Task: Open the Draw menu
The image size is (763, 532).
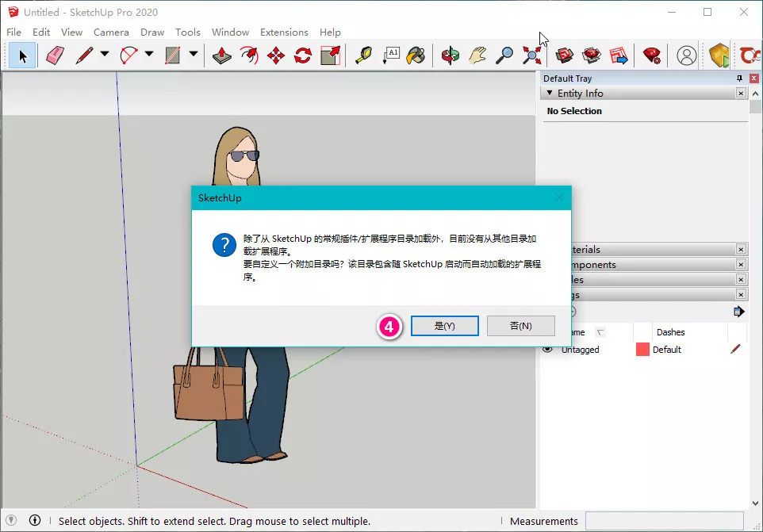Action: tap(152, 32)
